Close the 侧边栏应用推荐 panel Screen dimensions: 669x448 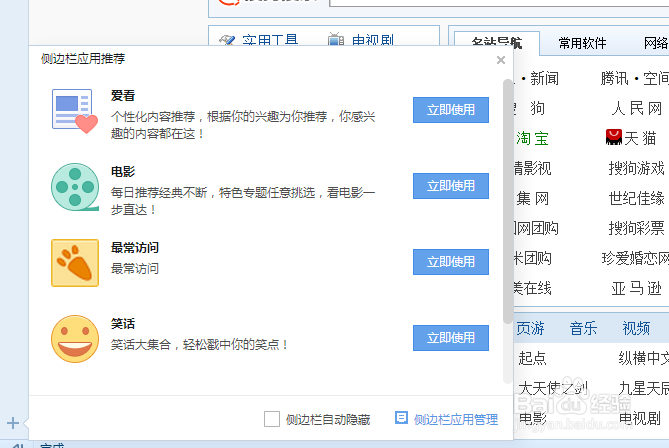click(501, 60)
